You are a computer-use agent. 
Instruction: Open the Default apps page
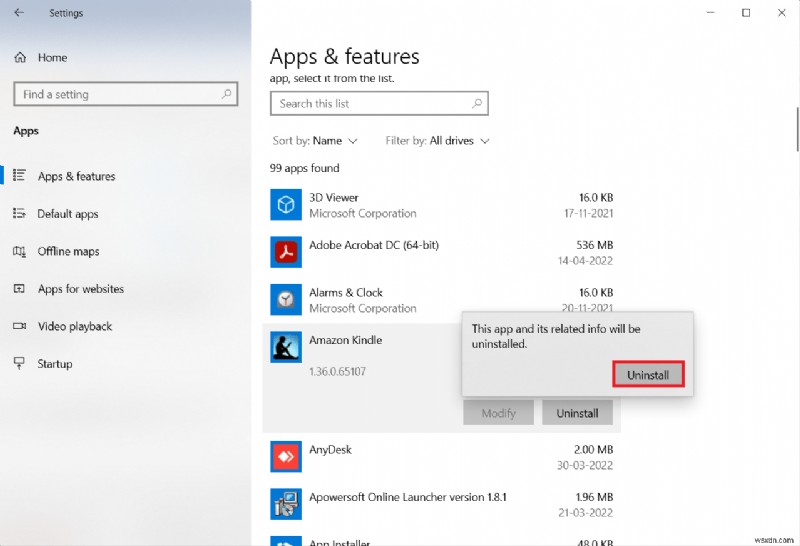click(x=68, y=214)
